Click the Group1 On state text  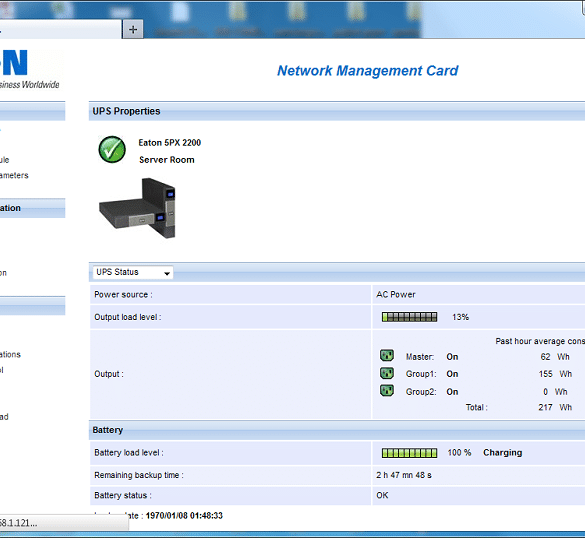point(452,374)
